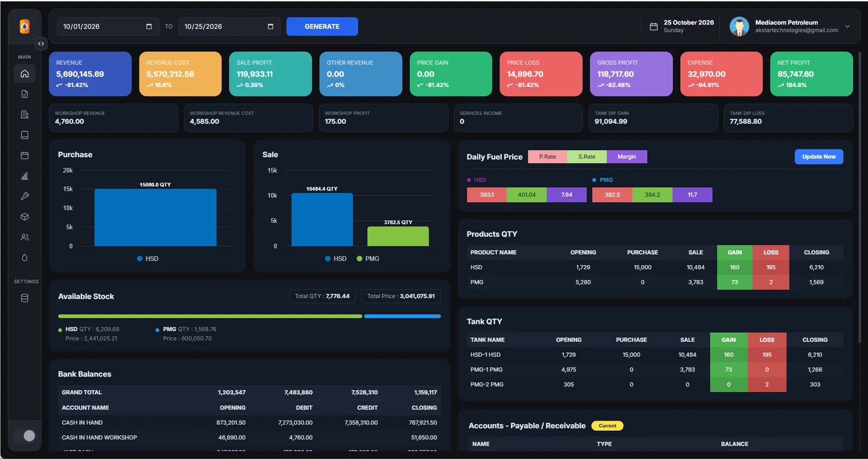Click the end date input field
The image size is (868, 459).
pos(229,27)
